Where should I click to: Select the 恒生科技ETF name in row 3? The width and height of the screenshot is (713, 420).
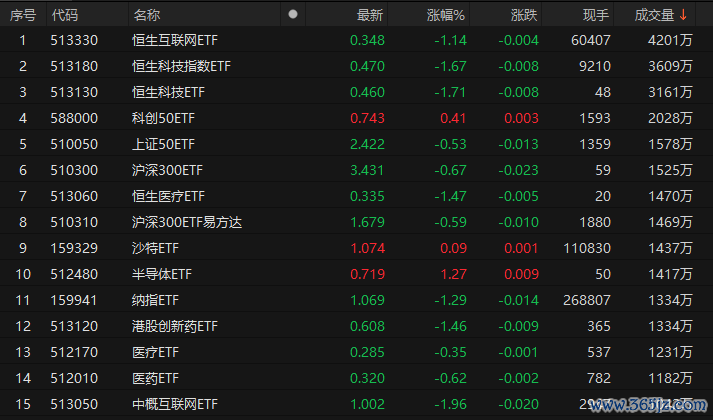tap(168, 92)
